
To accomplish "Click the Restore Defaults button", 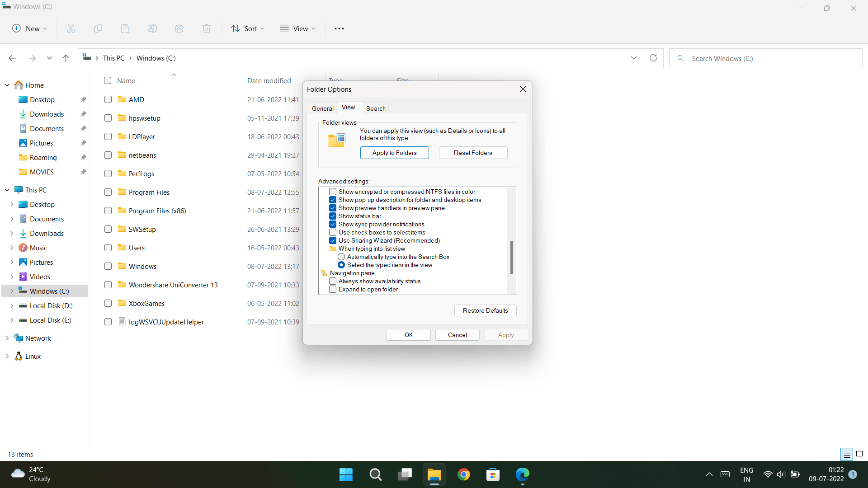I will click(x=485, y=310).
